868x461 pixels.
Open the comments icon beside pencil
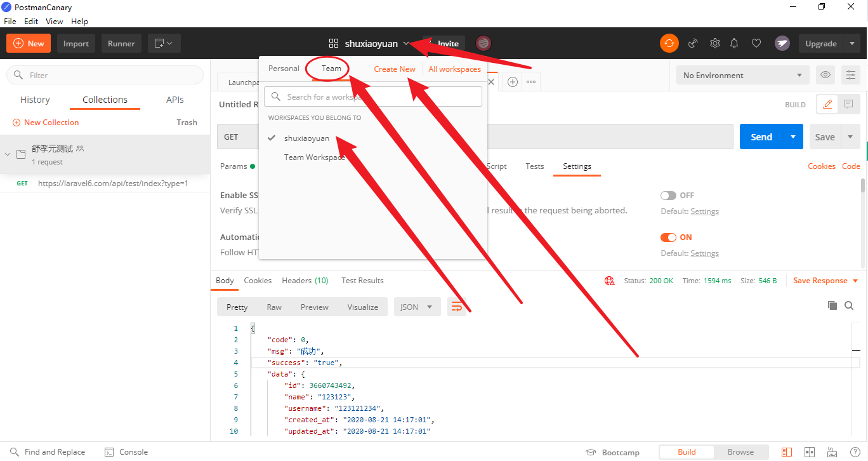848,104
